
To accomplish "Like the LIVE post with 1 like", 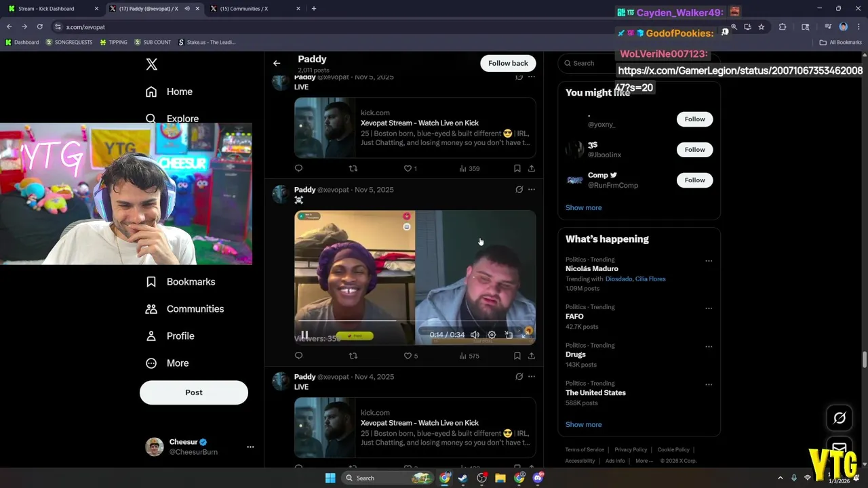I will [x=410, y=169].
